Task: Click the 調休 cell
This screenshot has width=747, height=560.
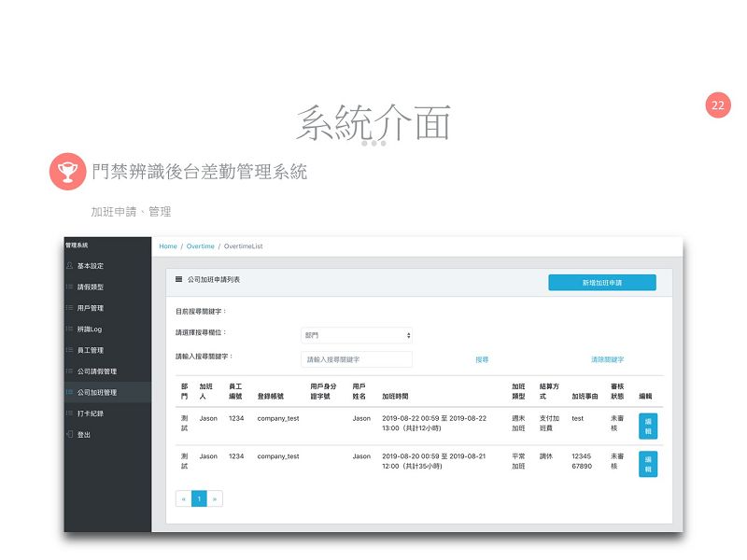Action: 546,456
